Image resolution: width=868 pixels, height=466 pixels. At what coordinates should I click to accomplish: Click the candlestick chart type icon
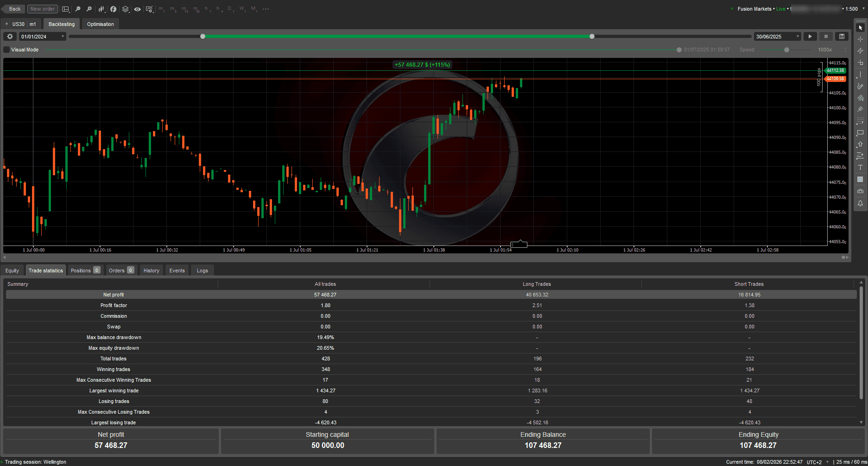click(x=101, y=9)
